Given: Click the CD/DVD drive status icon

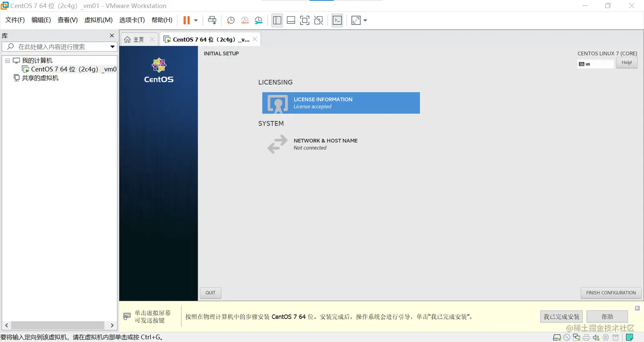Looking at the screenshot, I should point(566,337).
